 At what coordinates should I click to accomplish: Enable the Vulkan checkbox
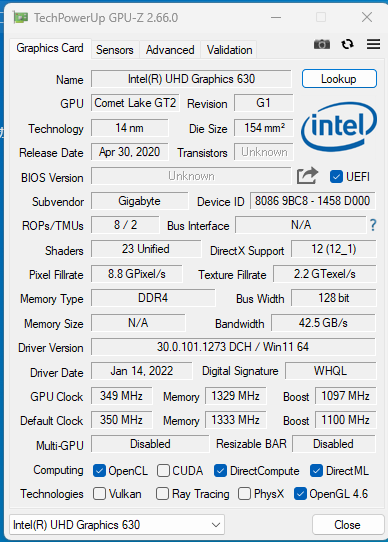pyautogui.click(x=99, y=494)
